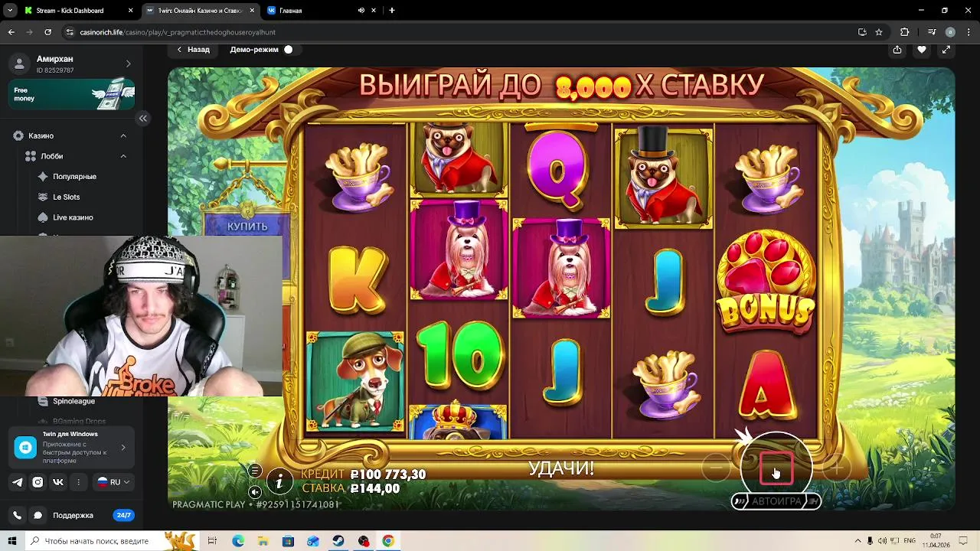The image size is (980, 551).
Task: Open the volume control in tray
Action: click(x=882, y=541)
